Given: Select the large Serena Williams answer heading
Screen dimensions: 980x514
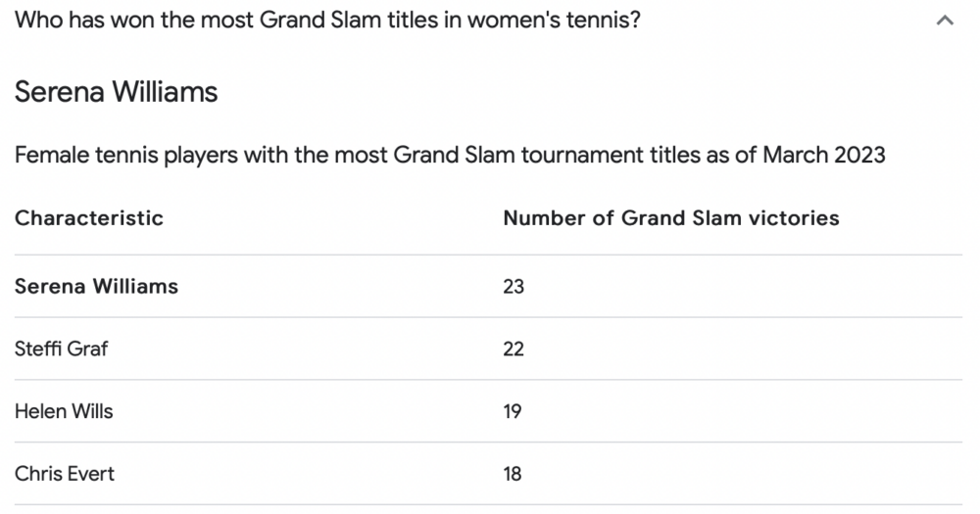Looking at the screenshot, I should (117, 92).
